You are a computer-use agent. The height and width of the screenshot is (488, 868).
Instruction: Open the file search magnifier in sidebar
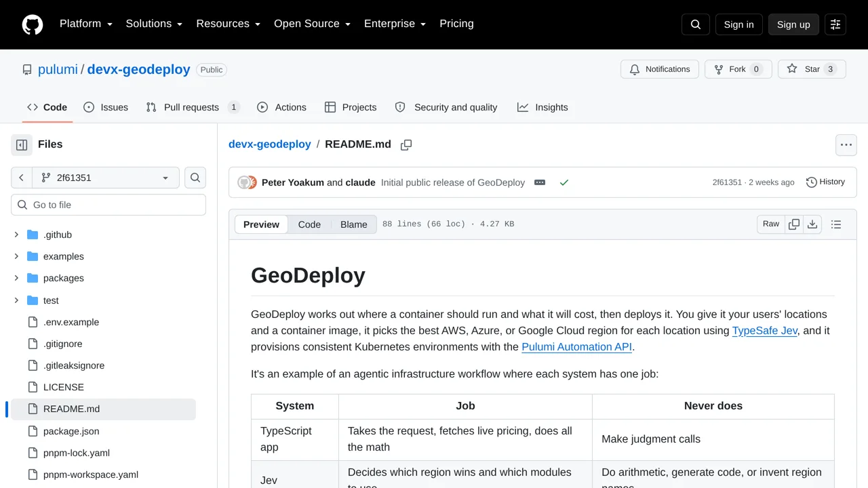click(x=195, y=178)
